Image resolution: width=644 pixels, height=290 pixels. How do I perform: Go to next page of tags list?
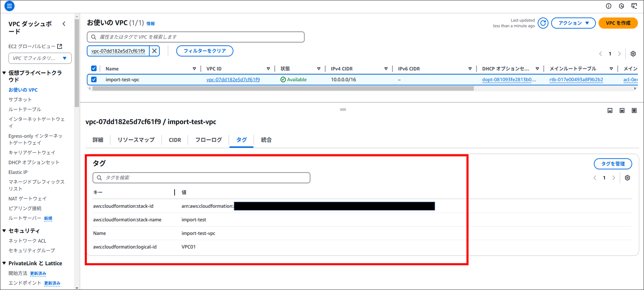614,178
